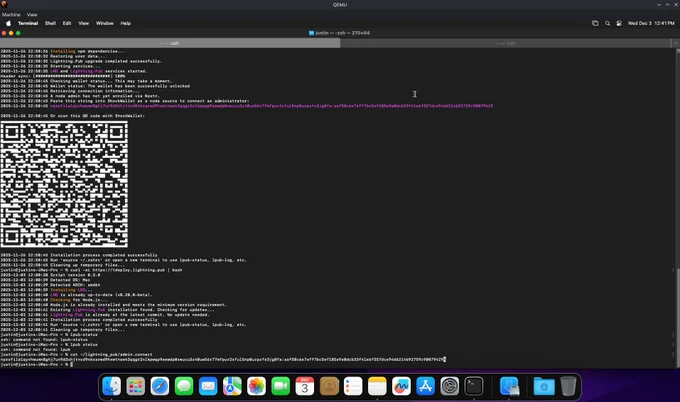Open Photos app in Dock
The width and height of the screenshot is (680, 402).
[x=256, y=386]
